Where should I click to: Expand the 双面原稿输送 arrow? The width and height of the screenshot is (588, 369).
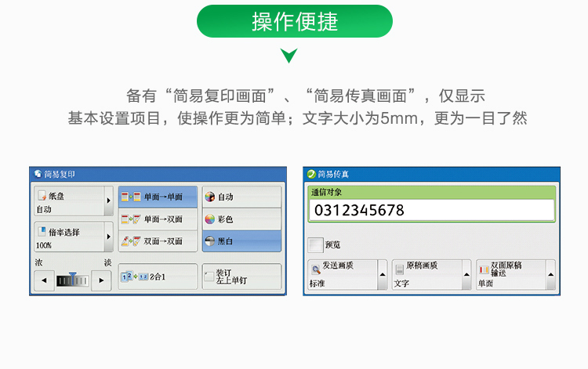point(551,275)
